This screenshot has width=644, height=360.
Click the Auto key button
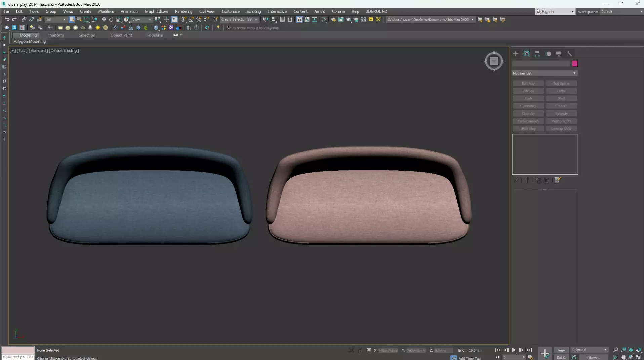coord(561,350)
